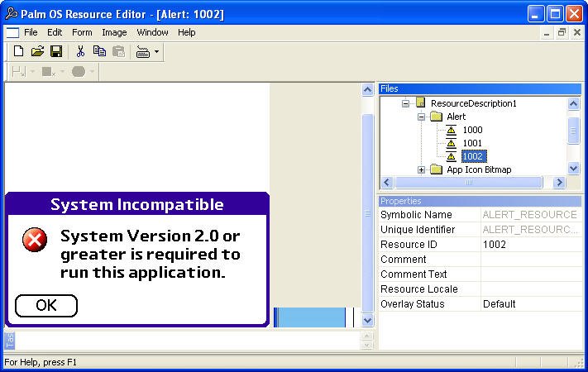Maximize the Palm OS Resource Editor window
Image resolution: width=588 pixels, height=372 pixels.
tap(556, 14)
